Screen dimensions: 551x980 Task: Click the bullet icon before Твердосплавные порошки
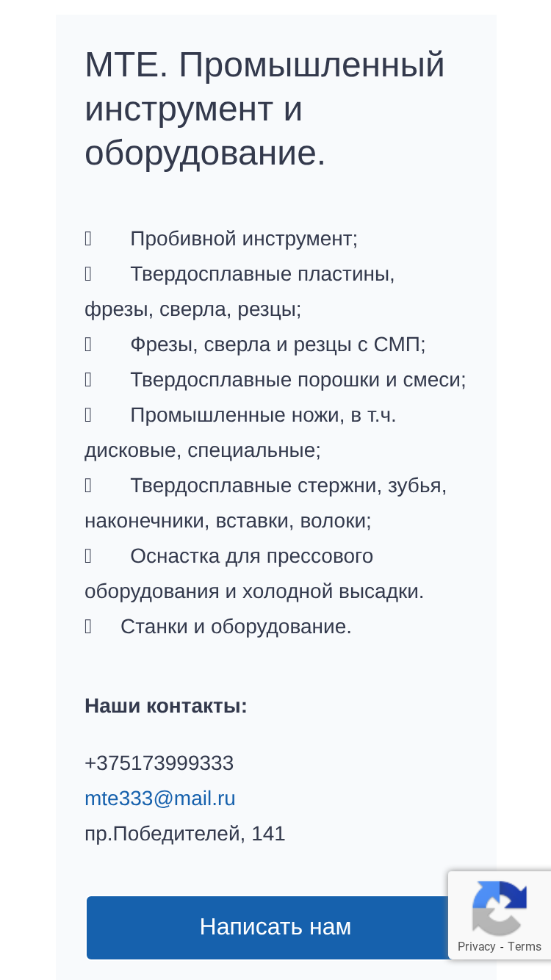88,380
